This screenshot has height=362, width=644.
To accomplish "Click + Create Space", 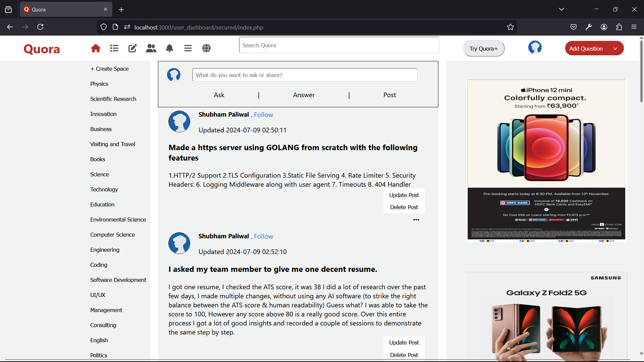I will coord(109,69).
